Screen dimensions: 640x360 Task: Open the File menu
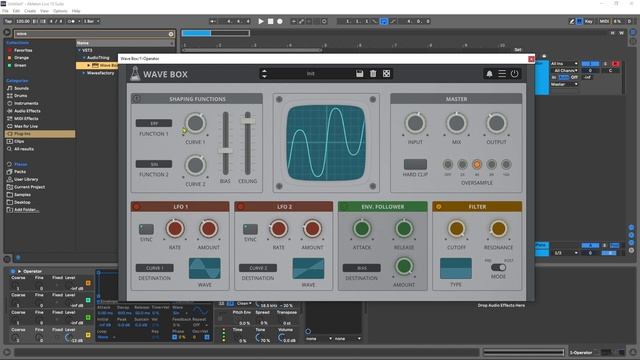click(5, 11)
